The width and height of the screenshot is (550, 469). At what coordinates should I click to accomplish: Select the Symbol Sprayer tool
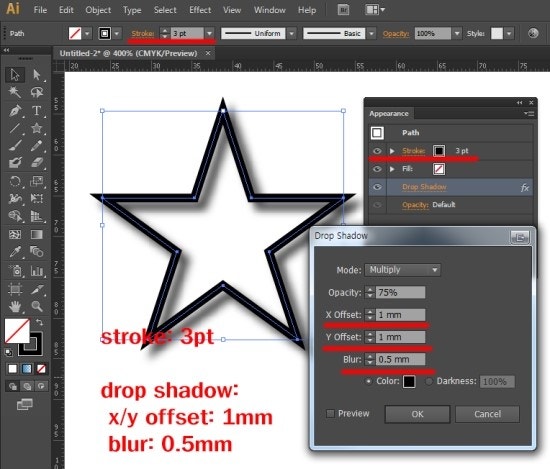tap(15, 271)
